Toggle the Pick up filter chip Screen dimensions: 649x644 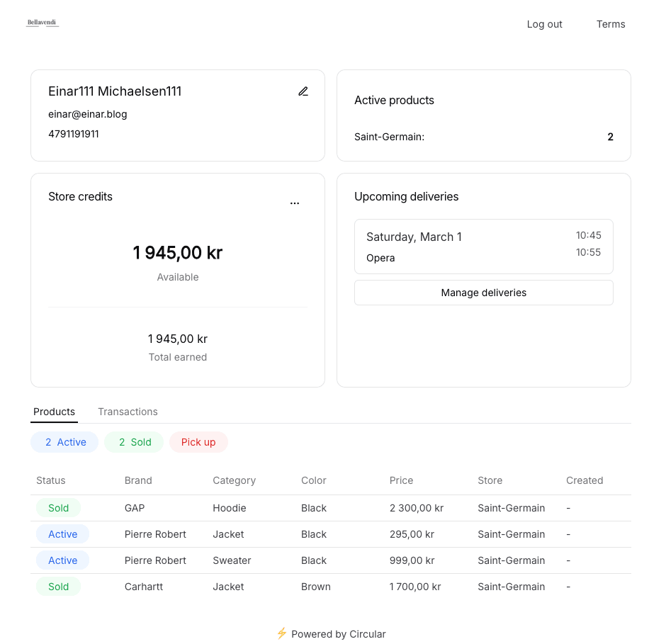198,441
